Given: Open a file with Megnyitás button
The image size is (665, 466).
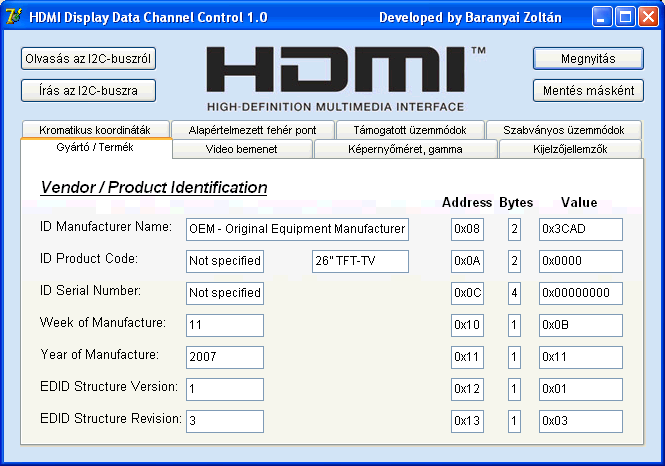Looking at the screenshot, I should pyautogui.click(x=588, y=59).
